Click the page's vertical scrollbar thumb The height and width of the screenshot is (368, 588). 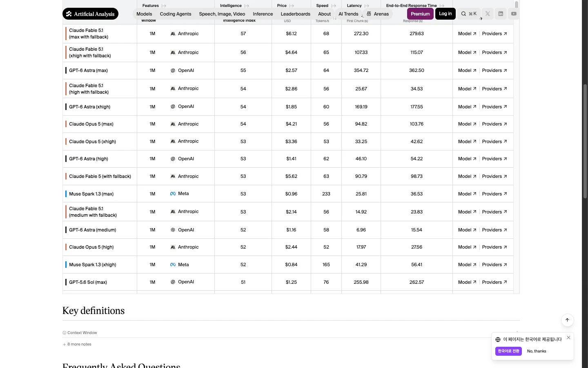point(585,141)
